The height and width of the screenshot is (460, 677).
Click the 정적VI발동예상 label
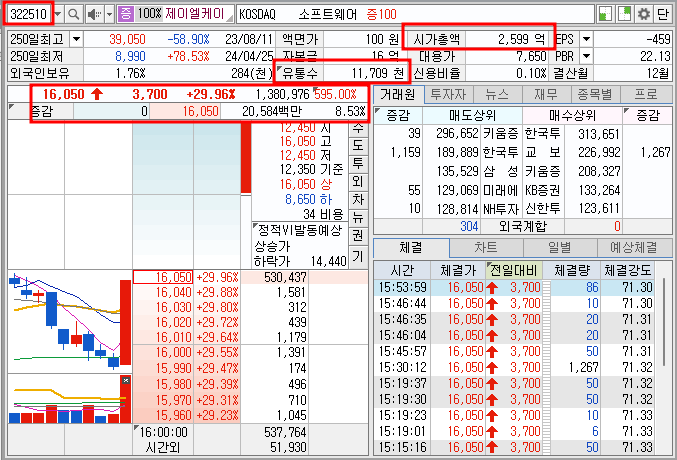pos(300,230)
